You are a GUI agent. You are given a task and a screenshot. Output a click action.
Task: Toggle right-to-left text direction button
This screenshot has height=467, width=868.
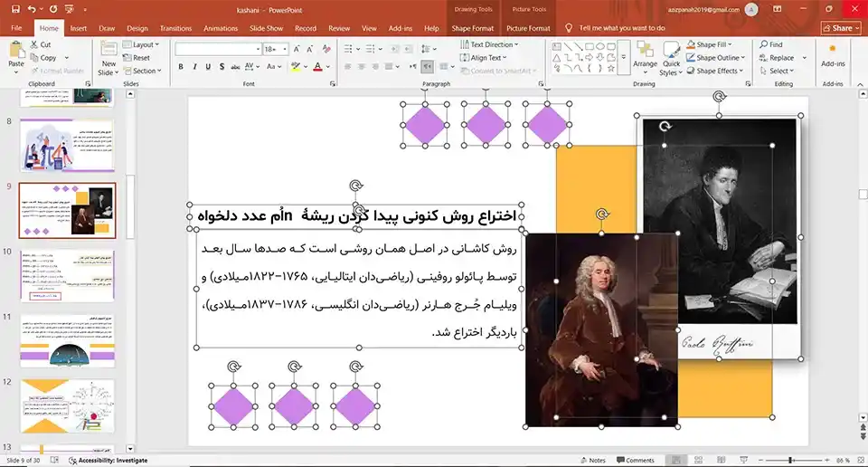[x=428, y=66]
